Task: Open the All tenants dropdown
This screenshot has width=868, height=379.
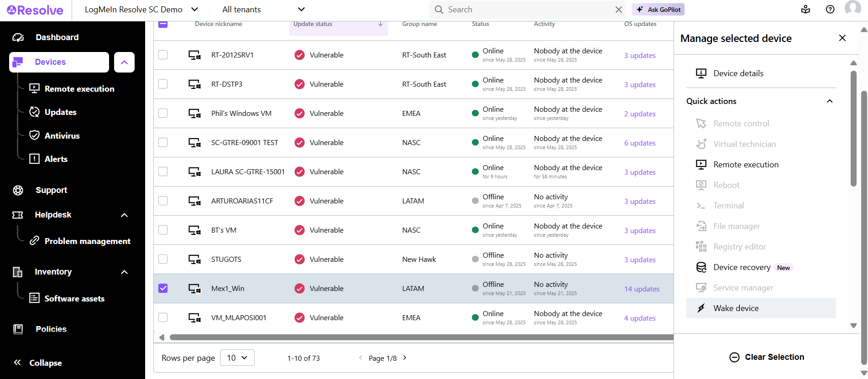Action: click(263, 10)
